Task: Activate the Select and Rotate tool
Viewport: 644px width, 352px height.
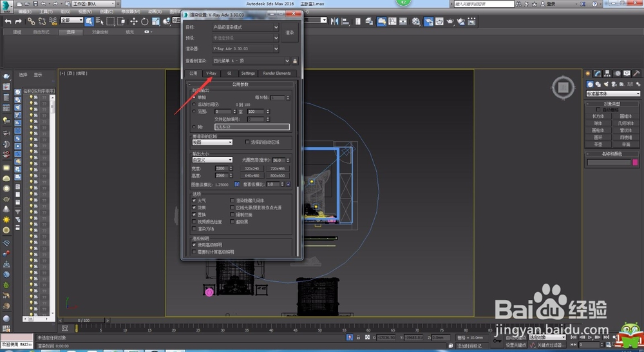Action: 144,21
